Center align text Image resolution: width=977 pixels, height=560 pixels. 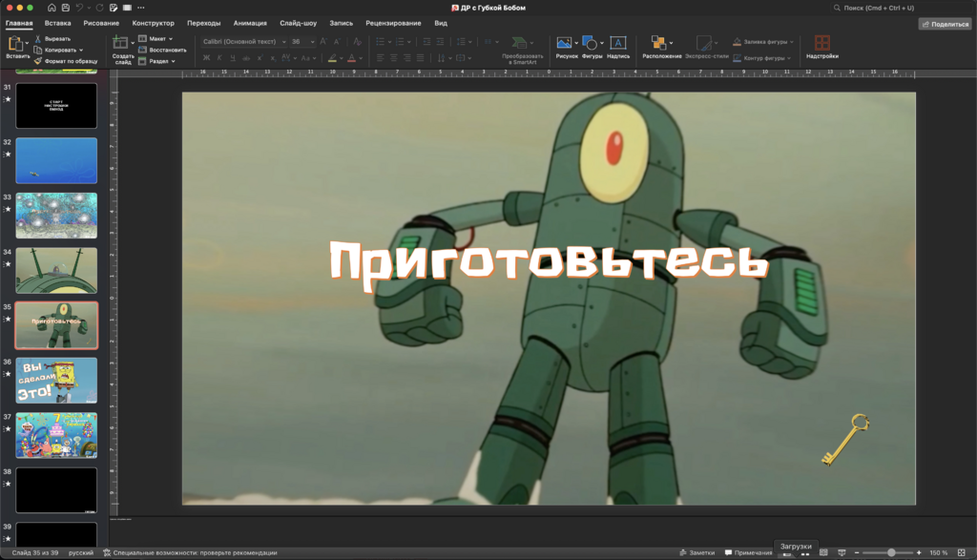point(394,58)
